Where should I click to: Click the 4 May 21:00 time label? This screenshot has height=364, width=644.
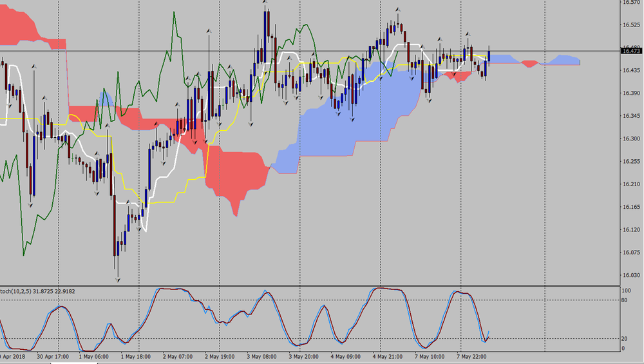387,357
